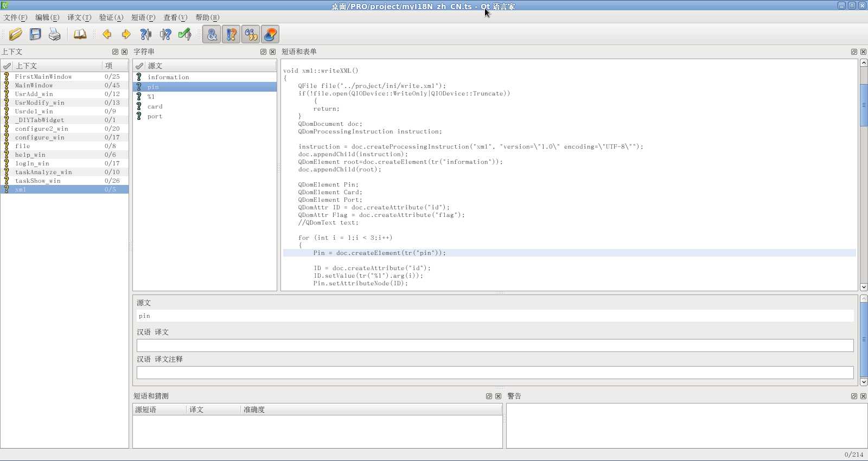Sort contexts by the 项 column header
Screen dimensions: 868x461
pyautogui.click(x=115, y=66)
